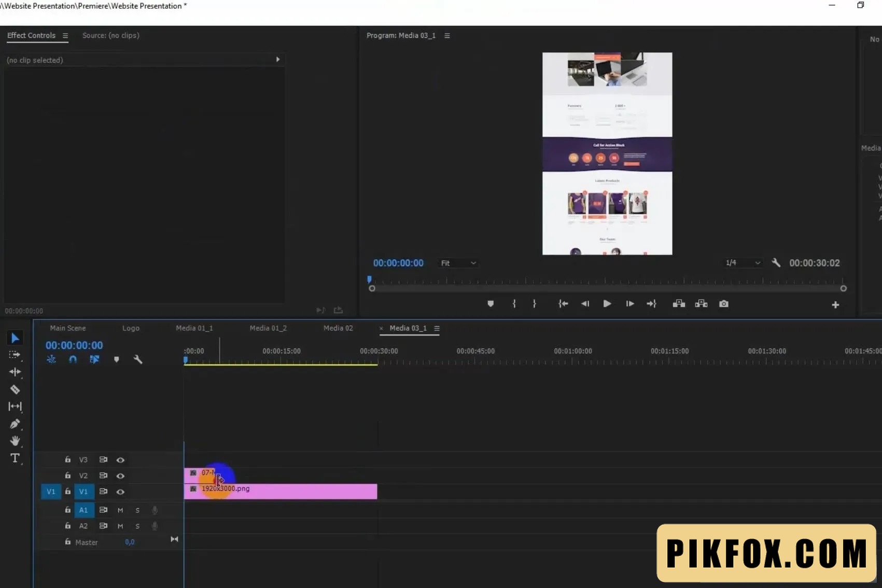Enable voice-over record on A1
The width and height of the screenshot is (882, 588).
(x=155, y=510)
